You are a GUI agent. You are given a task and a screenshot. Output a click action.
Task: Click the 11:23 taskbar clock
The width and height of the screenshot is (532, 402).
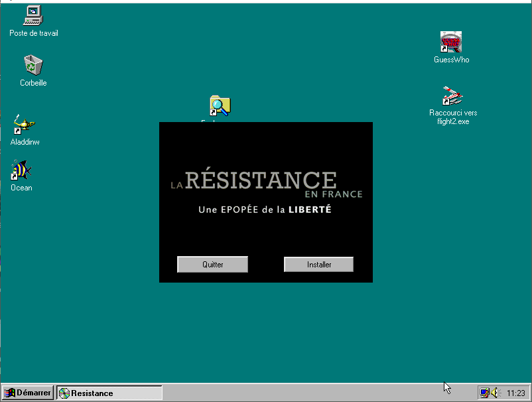coord(515,393)
